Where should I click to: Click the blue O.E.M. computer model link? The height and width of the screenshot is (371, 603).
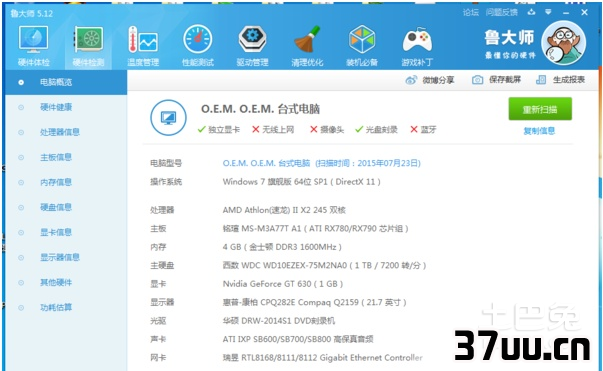click(x=321, y=163)
